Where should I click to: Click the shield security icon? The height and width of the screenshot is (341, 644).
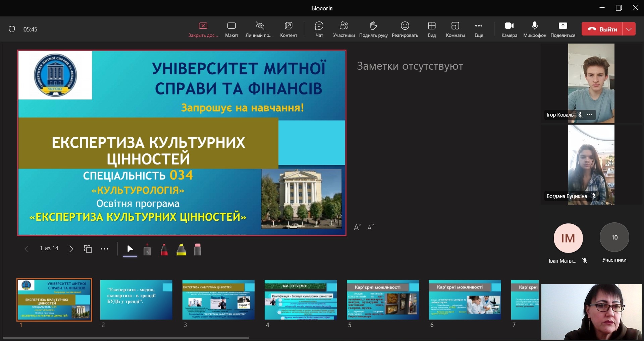(12, 29)
